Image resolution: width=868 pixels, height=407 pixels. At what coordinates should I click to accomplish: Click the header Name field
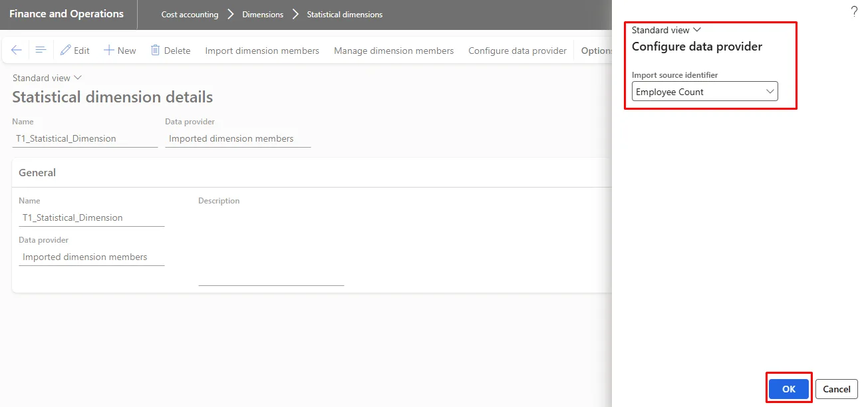pyautogui.click(x=85, y=138)
